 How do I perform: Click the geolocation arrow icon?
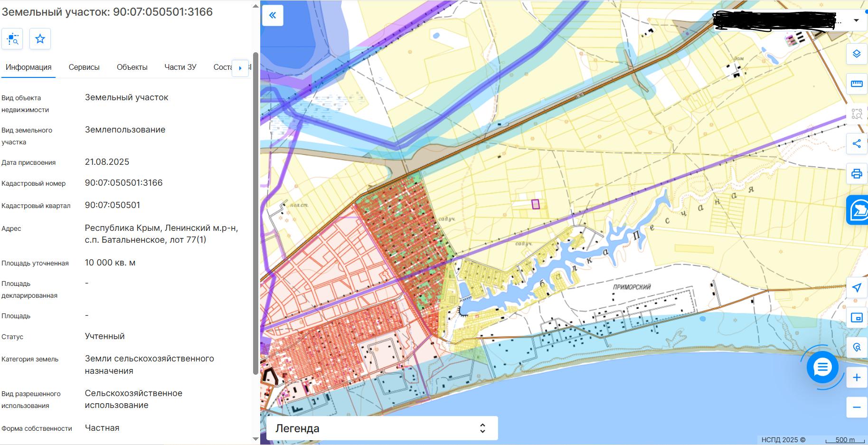coord(857,288)
